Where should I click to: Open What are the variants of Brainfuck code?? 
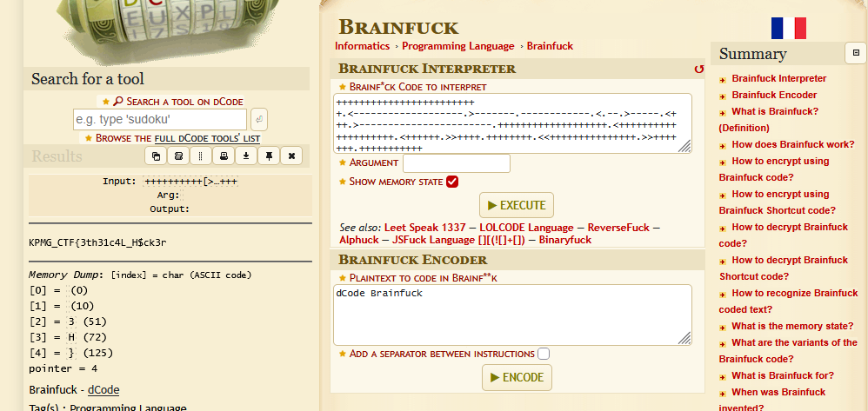coord(788,351)
